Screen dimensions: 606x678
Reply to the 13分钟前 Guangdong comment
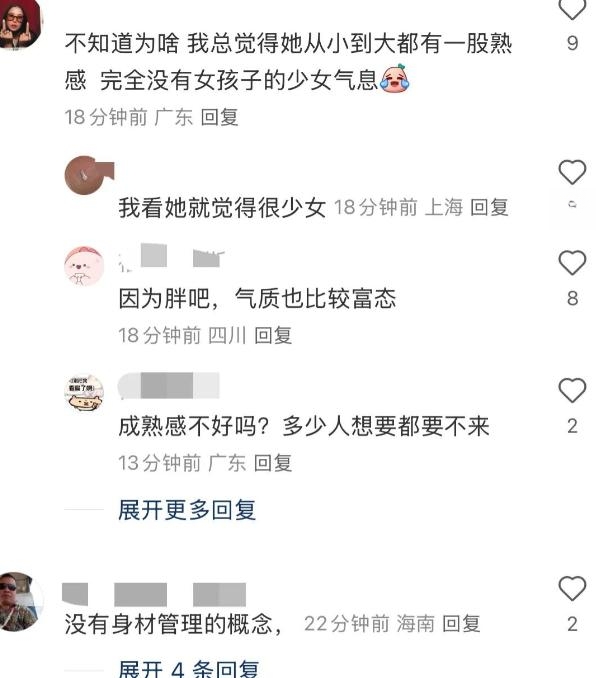pyautogui.click(x=273, y=463)
